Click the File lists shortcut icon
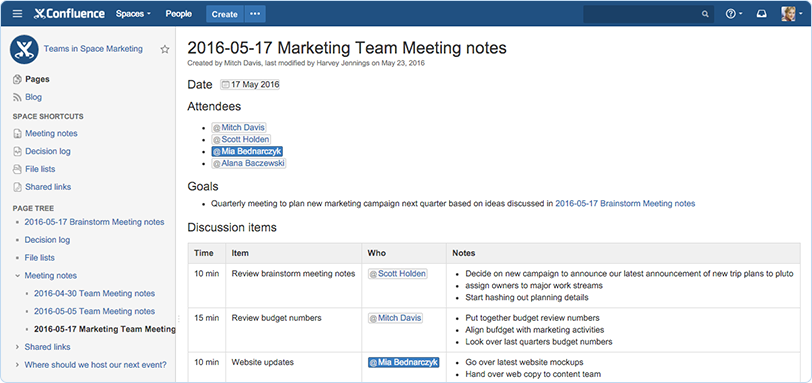 pos(17,169)
